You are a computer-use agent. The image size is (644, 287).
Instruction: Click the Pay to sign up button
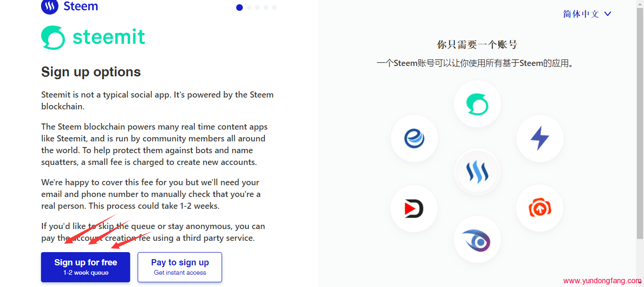(x=180, y=267)
